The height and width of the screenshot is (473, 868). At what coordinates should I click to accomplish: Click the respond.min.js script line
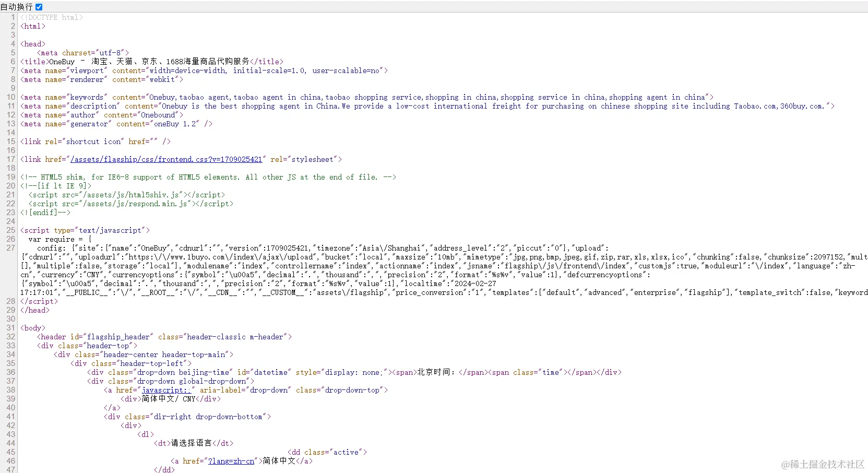point(131,204)
